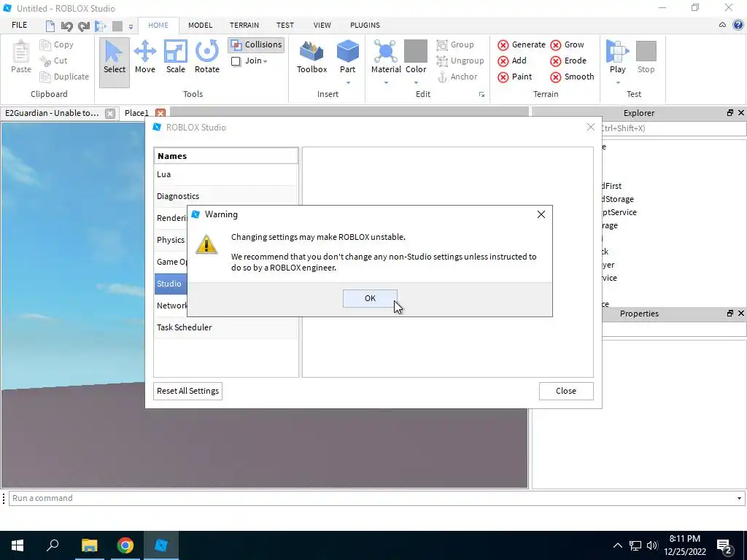This screenshot has height=560, width=747.
Task: Click Close in the settings dialog
Action: tap(566, 391)
